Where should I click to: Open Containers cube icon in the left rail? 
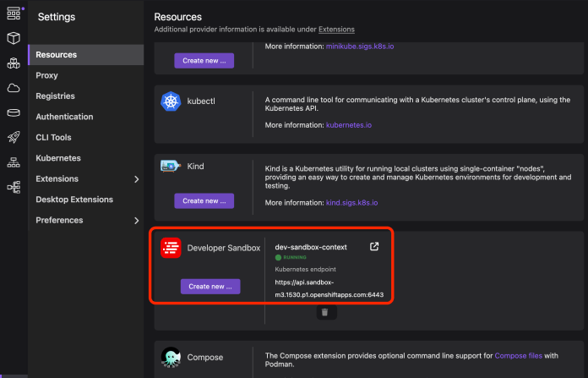pyautogui.click(x=14, y=38)
